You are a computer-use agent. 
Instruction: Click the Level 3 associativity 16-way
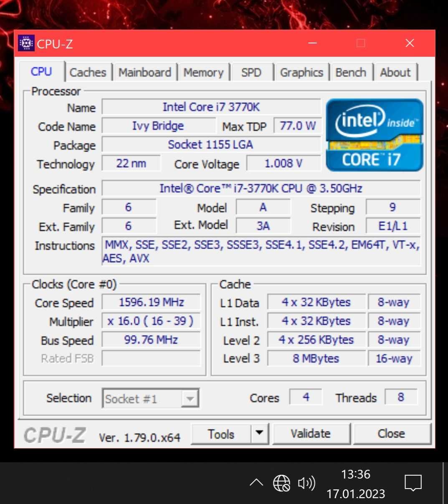[x=394, y=358]
